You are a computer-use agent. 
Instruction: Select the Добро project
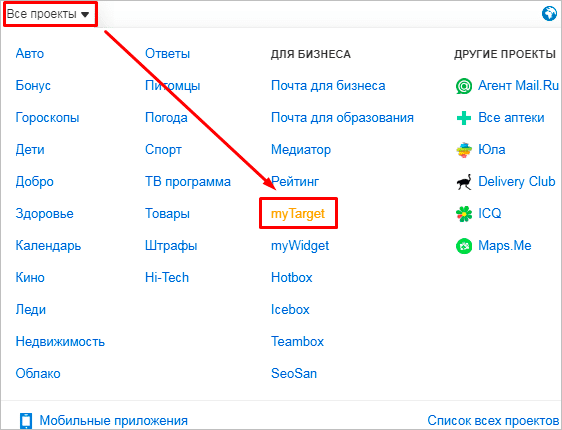(x=34, y=182)
